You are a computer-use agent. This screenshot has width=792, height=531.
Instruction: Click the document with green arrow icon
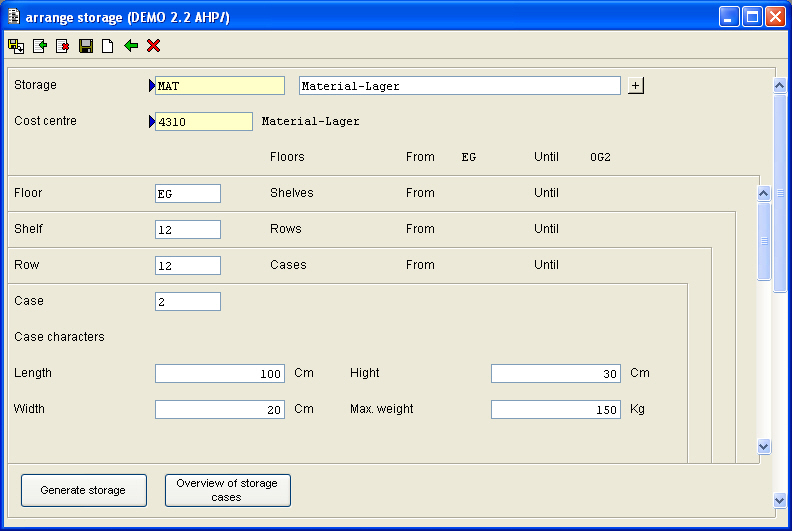coord(40,46)
